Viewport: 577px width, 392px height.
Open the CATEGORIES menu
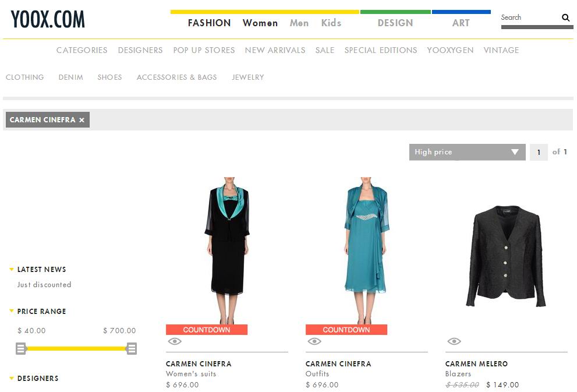[82, 50]
